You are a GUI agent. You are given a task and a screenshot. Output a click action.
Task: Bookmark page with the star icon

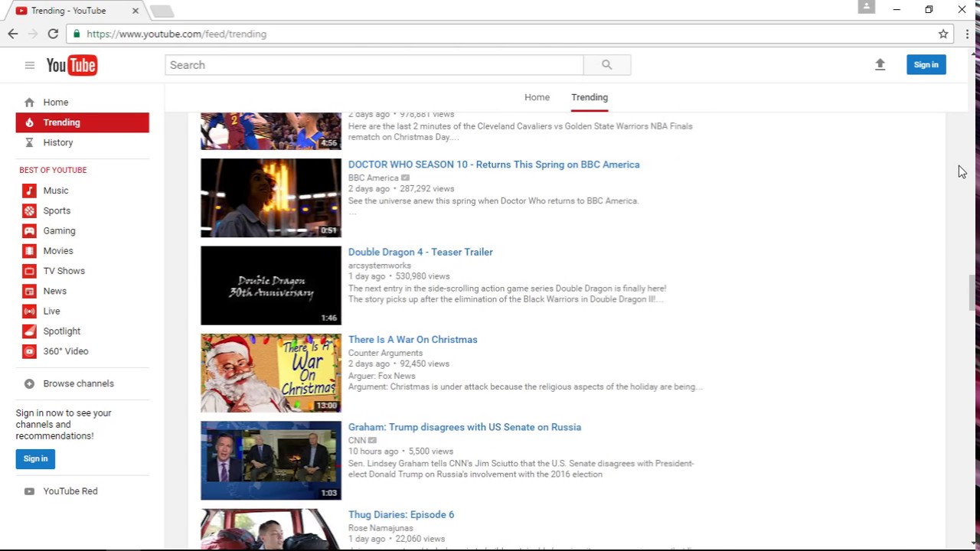coord(943,34)
